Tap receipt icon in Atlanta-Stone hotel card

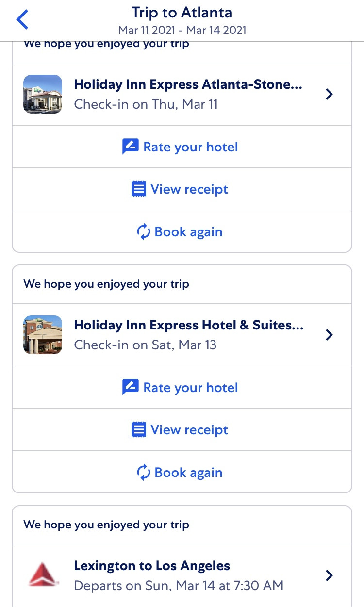coord(139,189)
